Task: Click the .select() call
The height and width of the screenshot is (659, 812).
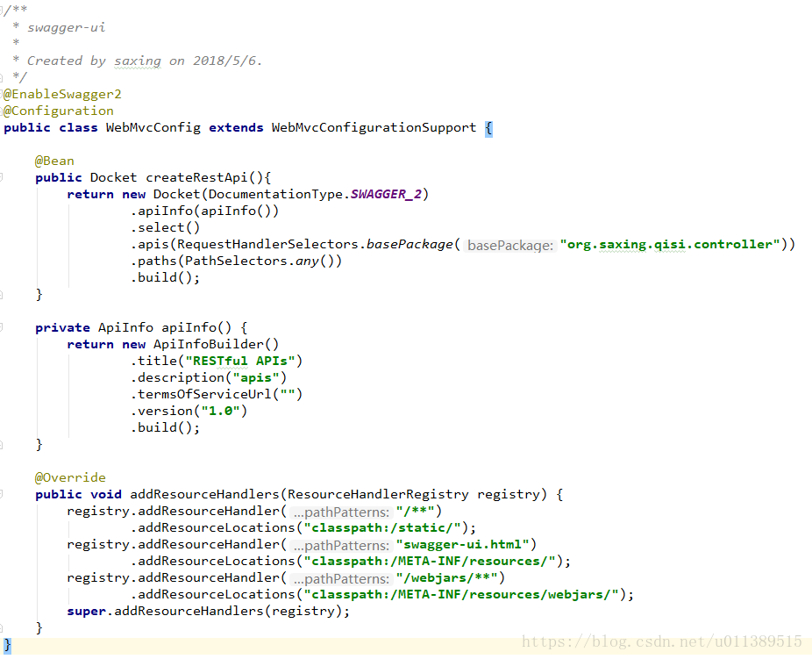Action: point(165,227)
